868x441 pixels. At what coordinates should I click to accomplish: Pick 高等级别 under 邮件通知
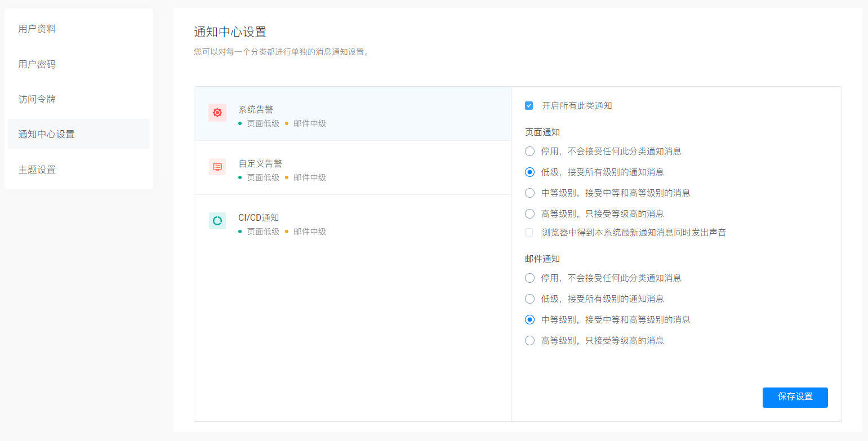[x=529, y=340]
